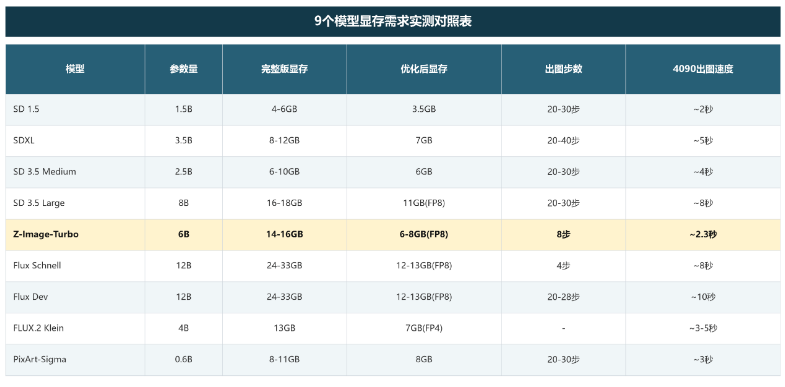Screen dimensions: 785x387
Task: Select the 3.5GB optimized VRAM value
Action: click(424, 109)
